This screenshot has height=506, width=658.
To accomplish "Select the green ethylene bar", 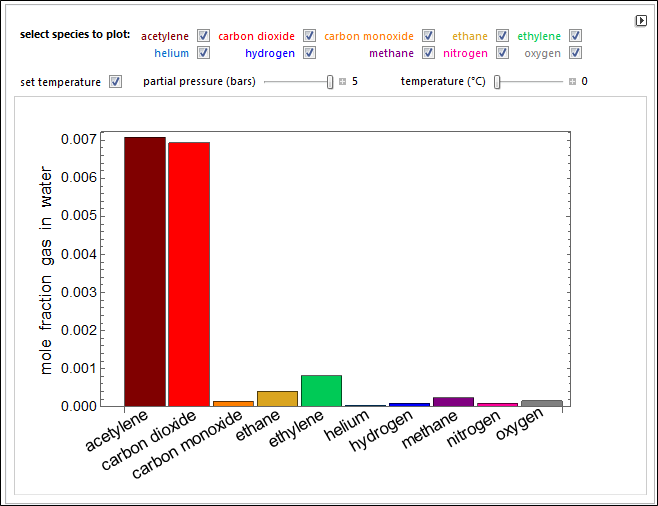I will point(321,390).
